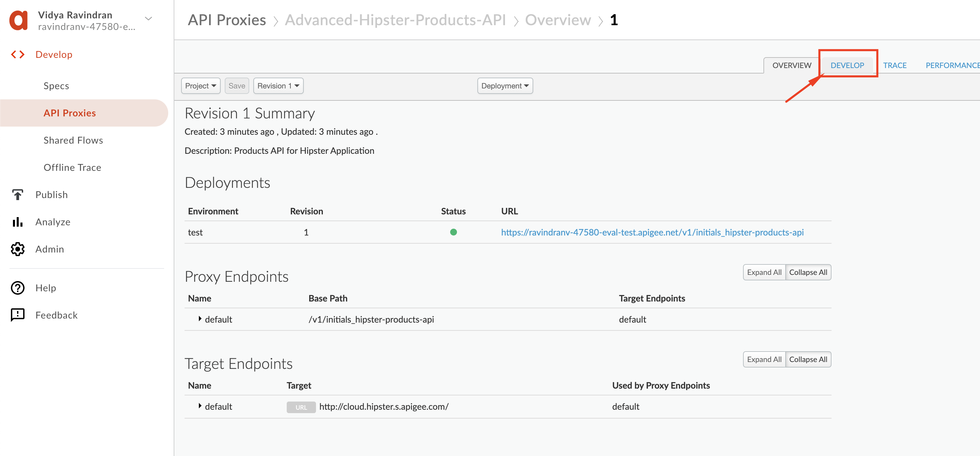Click base path /v1/initials_hipster-products-api
Image resolution: width=980 pixels, height=456 pixels.
pos(371,320)
